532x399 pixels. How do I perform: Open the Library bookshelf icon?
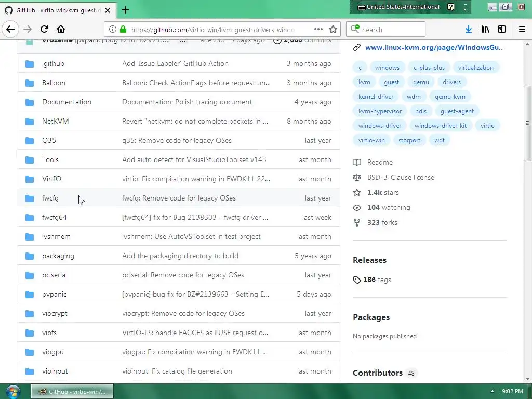(x=485, y=29)
